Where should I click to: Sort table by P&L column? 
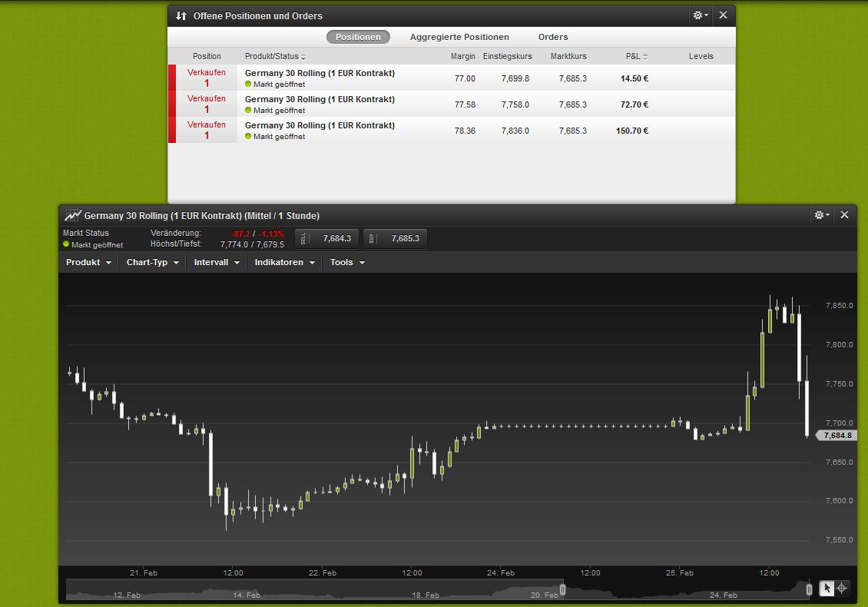tap(637, 57)
